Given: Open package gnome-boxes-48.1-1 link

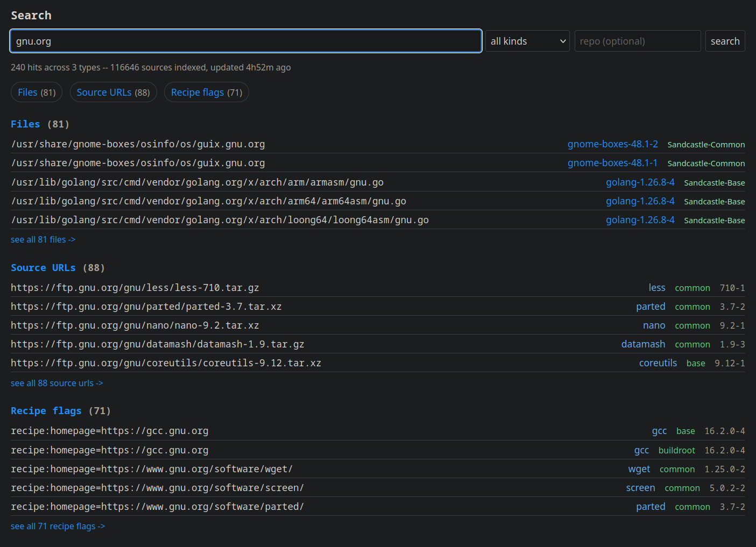Looking at the screenshot, I should click(613, 163).
